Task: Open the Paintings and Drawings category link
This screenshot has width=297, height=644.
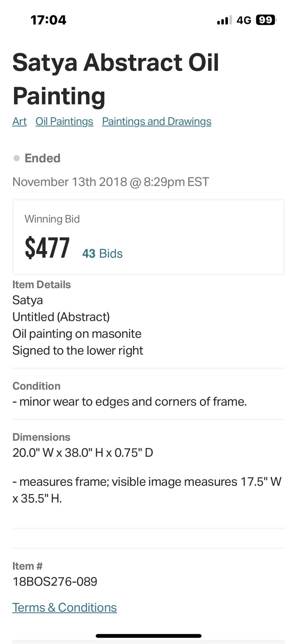Action: coord(156,122)
